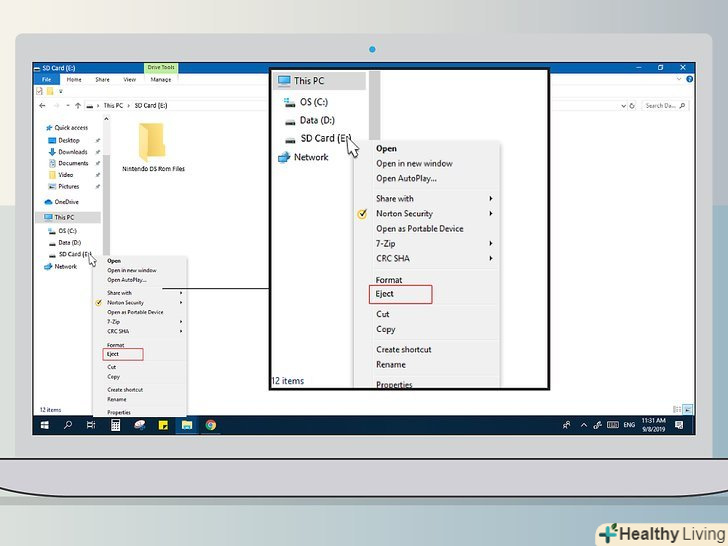Launch Google Chrome from taskbar
This screenshot has height=546, width=728.
(x=211, y=425)
